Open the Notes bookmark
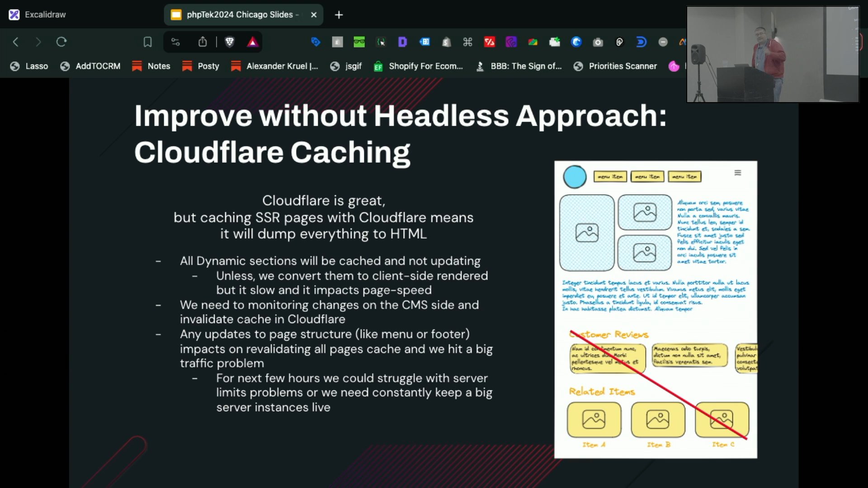This screenshot has height=488, width=868. pyautogui.click(x=151, y=66)
